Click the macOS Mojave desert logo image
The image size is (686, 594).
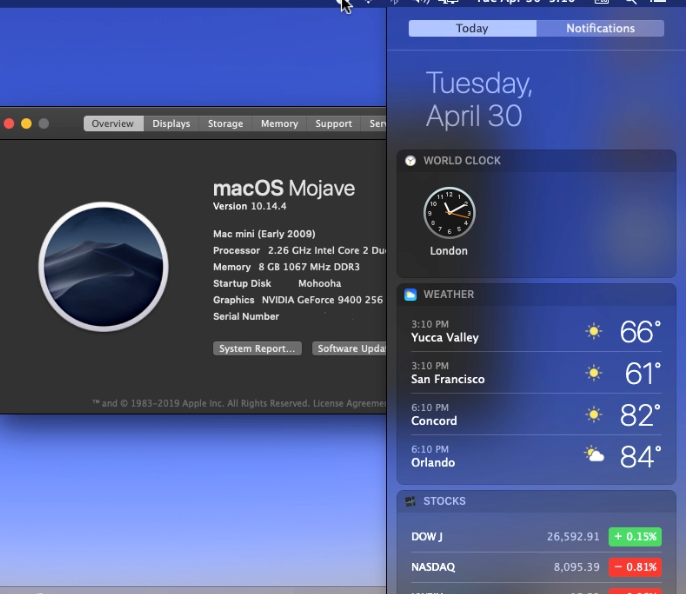click(x=104, y=267)
